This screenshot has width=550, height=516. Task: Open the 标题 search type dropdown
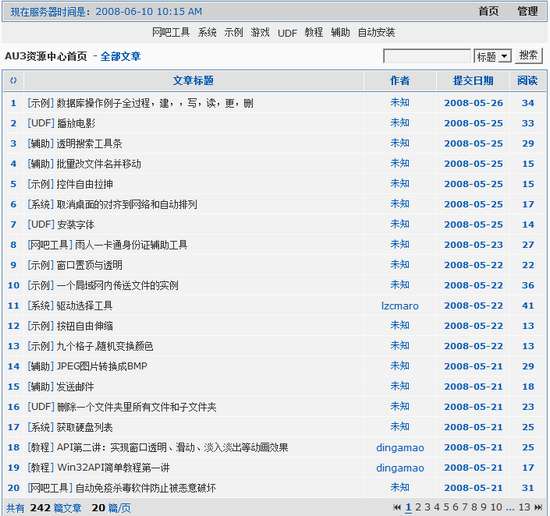(x=492, y=56)
